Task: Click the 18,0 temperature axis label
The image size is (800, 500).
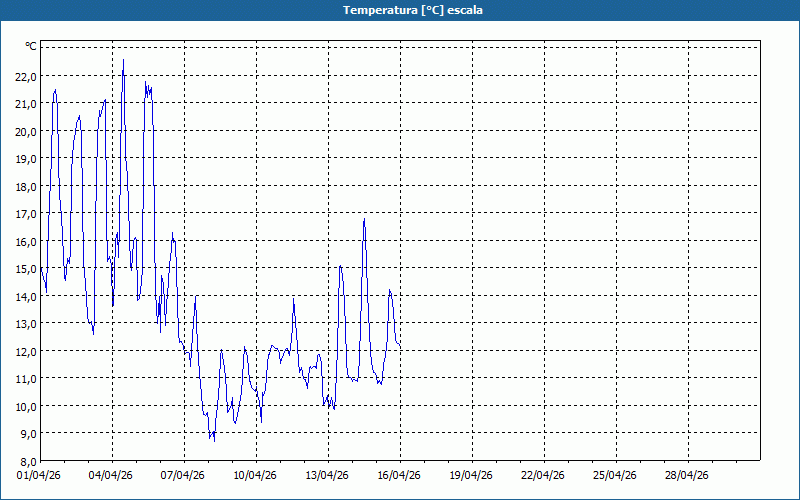Action: click(25, 186)
